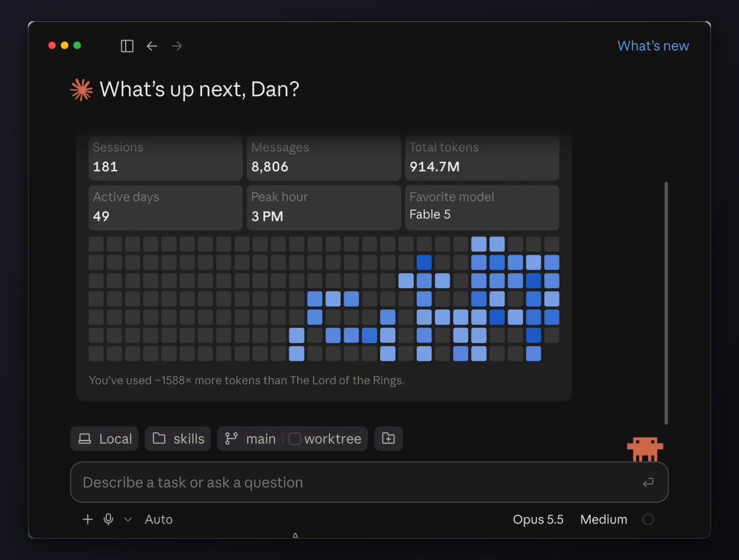
Task: Select the Local environment chip
Action: tap(105, 439)
